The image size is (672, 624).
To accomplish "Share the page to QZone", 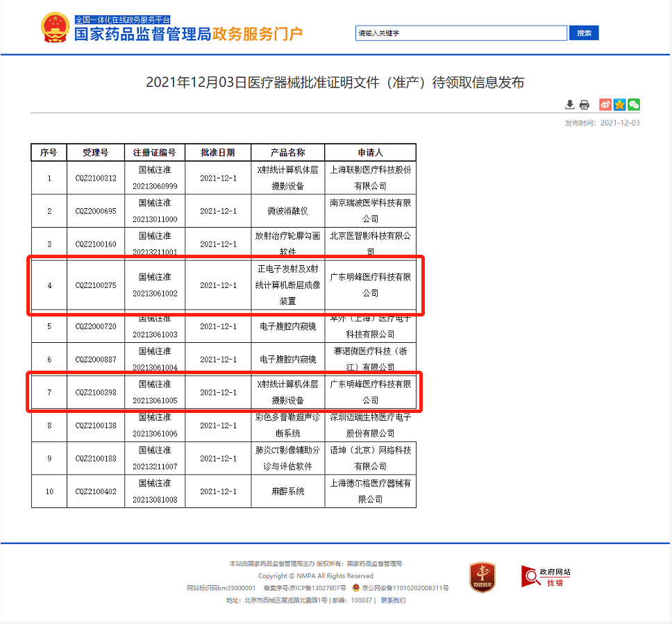I will coord(619,104).
